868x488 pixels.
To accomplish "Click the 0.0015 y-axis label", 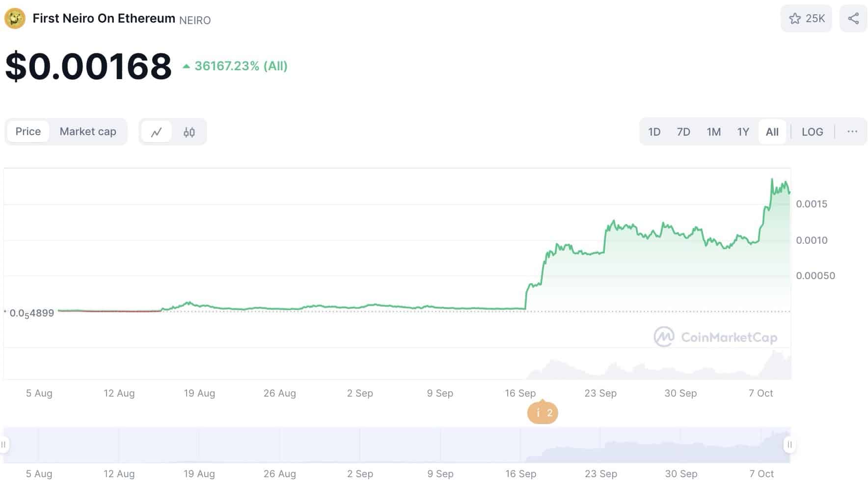I will click(x=812, y=204).
